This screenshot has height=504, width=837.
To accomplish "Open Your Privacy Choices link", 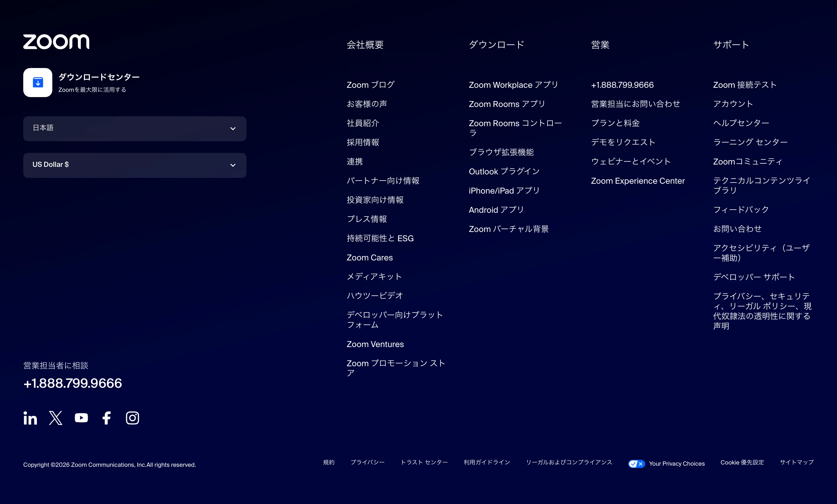I will (x=677, y=464).
